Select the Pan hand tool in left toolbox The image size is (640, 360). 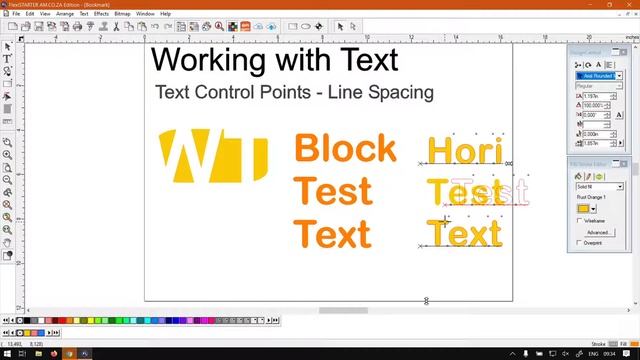coord(7,243)
